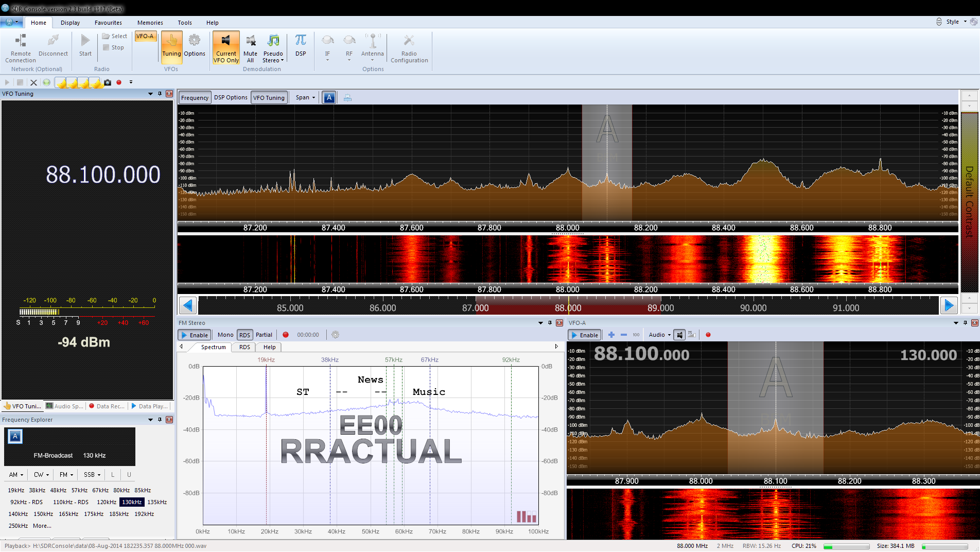The width and height of the screenshot is (980, 552).
Task: Step band right with blue arrow
Action: coord(949,305)
